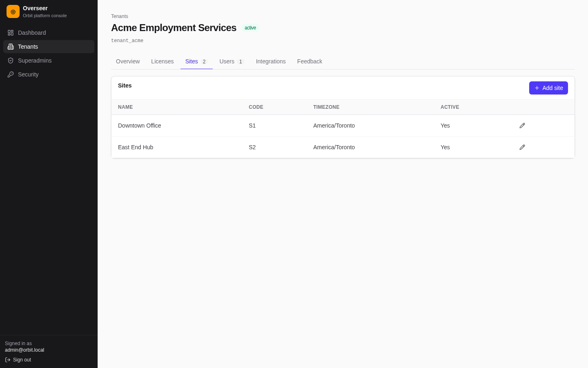This screenshot has height=368, width=588.
Task: Click the Tenants breadcrumb link
Action: (120, 16)
